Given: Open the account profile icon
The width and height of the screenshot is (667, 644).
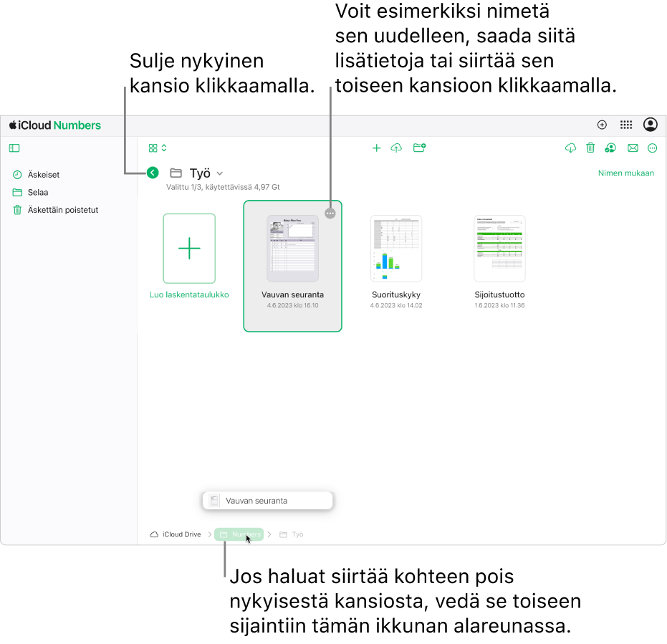Looking at the screenshot, I should [651, 125].
